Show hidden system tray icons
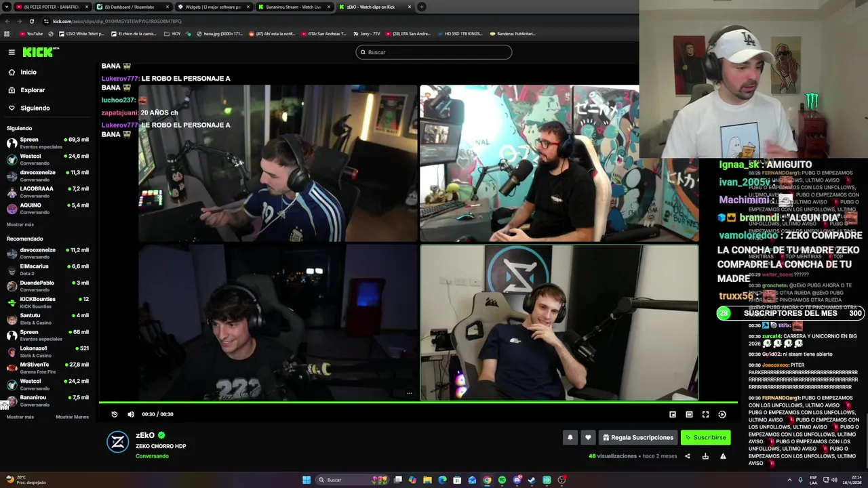 coord(789,480)
